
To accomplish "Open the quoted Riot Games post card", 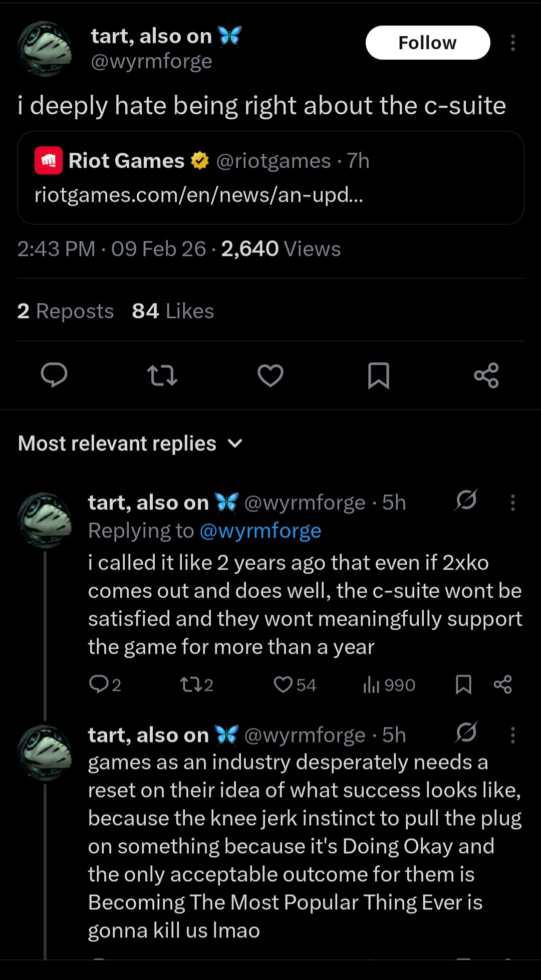I will tap(270, 177).
